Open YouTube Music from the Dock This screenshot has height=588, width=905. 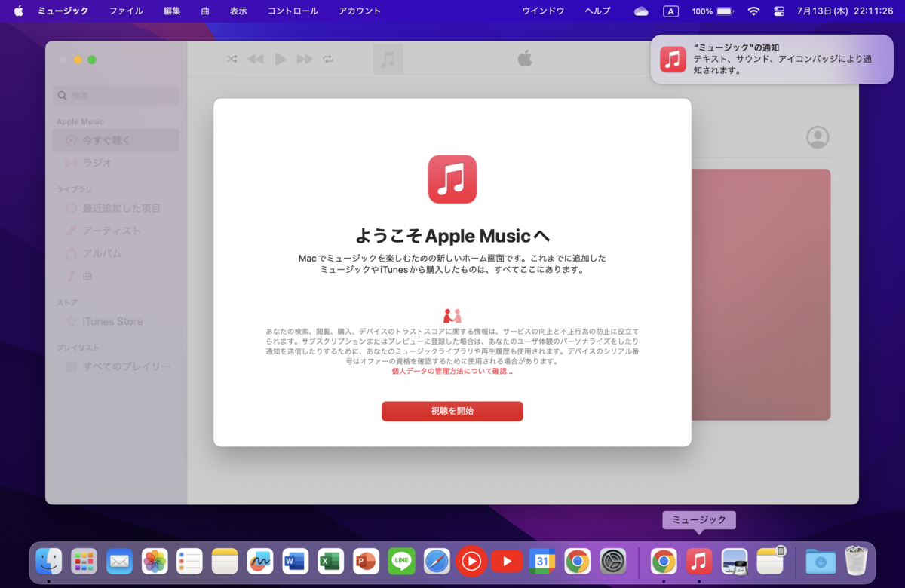[x=471, y=561]
